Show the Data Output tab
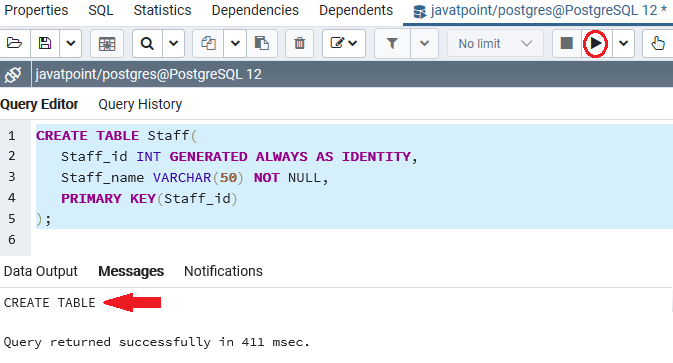 click(x=40, y=271)
